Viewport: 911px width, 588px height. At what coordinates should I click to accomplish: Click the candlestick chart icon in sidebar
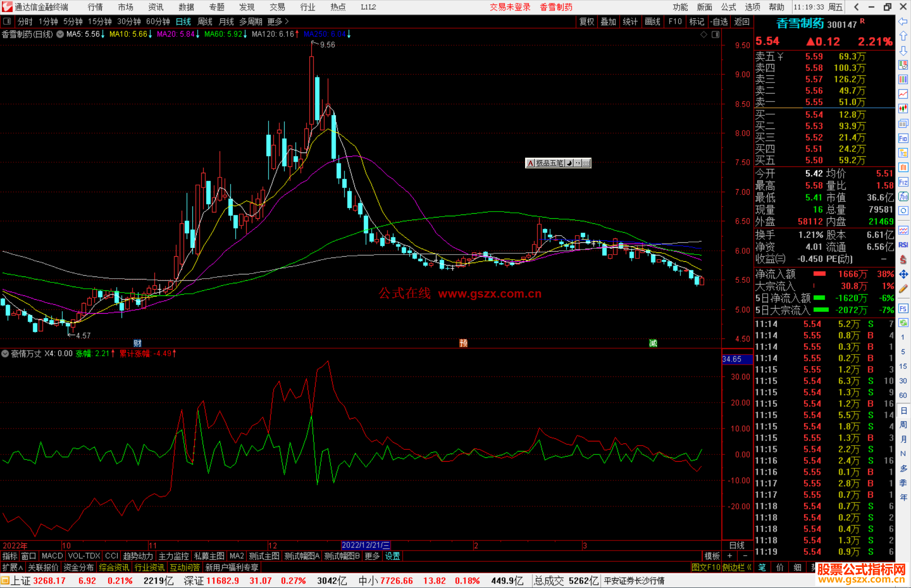pyautogui.click(x=903, y=109)
